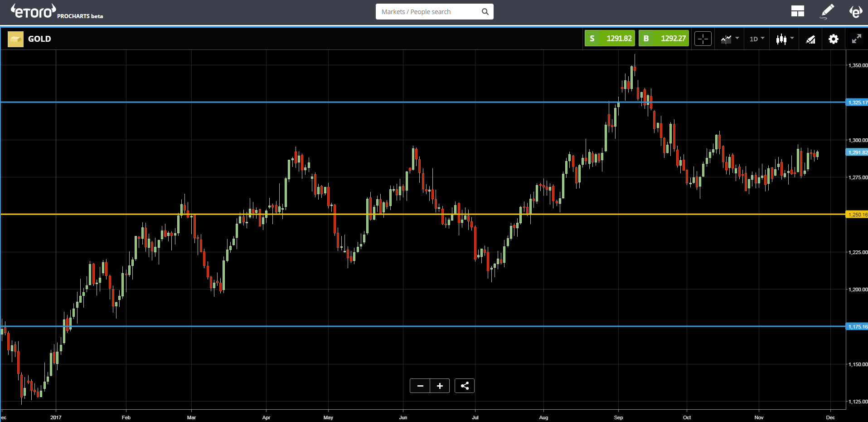The width and height of the screenshot is (868, 422).
Task: Click the current price 1,291.82 label
Action: pos(857,152)
